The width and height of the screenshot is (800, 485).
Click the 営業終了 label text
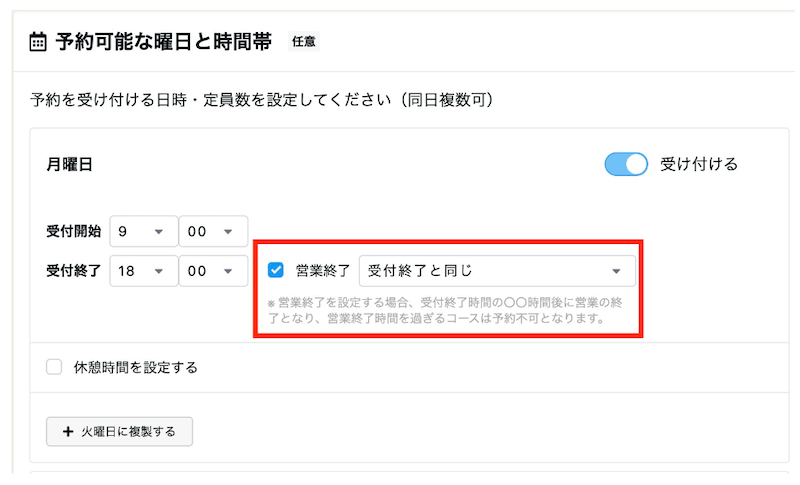tap(322, 270)
